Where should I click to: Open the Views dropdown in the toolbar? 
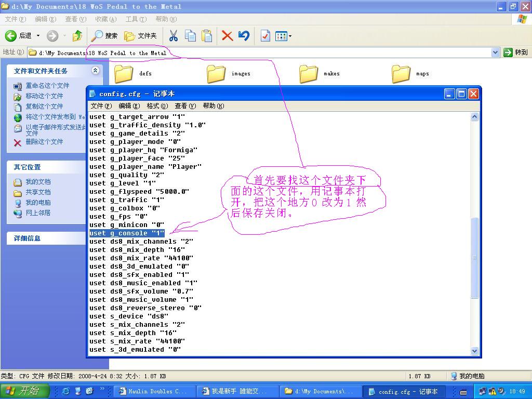coord(283,36)
